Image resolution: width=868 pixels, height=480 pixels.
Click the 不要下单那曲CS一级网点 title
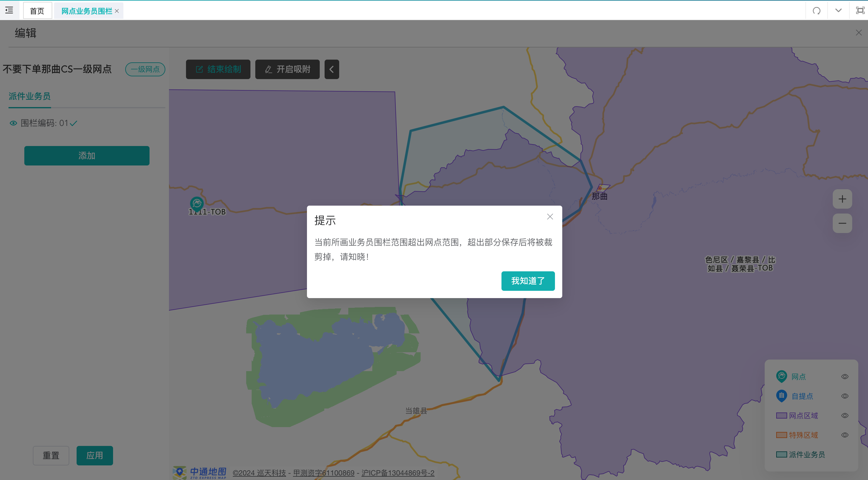coord(57,69)
